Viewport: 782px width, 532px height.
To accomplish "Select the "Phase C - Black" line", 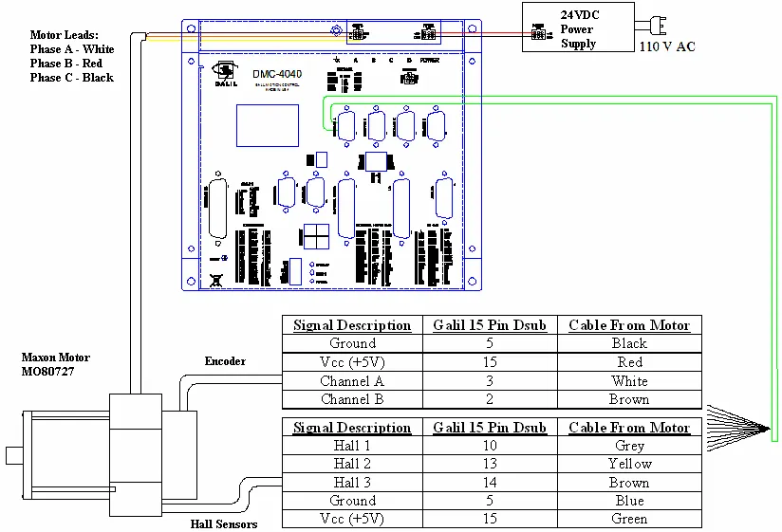I will click(72, 77).
